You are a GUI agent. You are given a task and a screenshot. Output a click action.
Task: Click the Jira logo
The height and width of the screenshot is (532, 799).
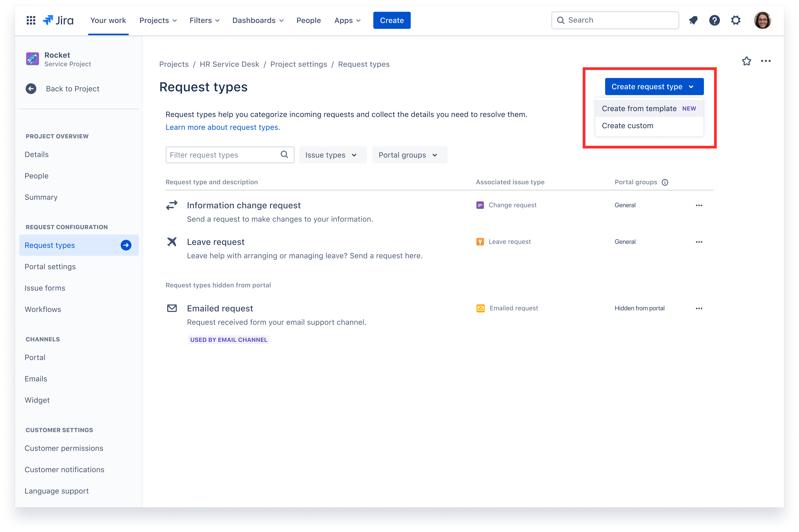click(58, 20)
